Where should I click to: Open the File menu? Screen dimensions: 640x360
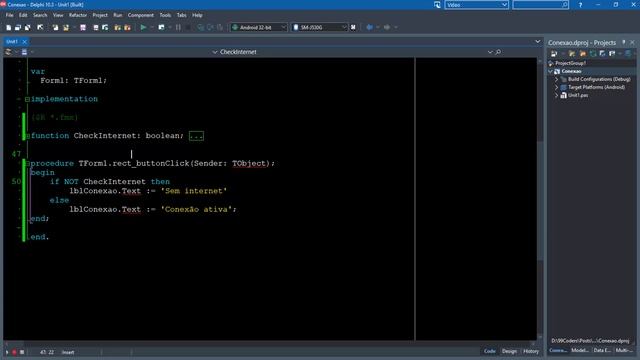(x=9, y=15)
